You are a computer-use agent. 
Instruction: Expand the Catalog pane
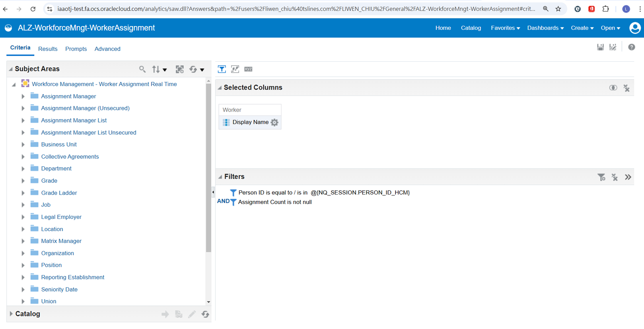tap(11, 314)
